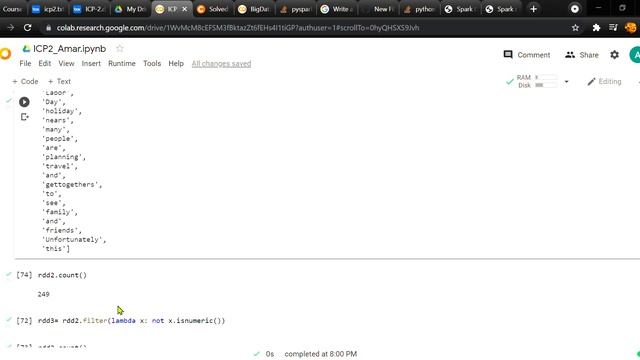
Task: Switch to the python browser tab
Action: [418, 9]
